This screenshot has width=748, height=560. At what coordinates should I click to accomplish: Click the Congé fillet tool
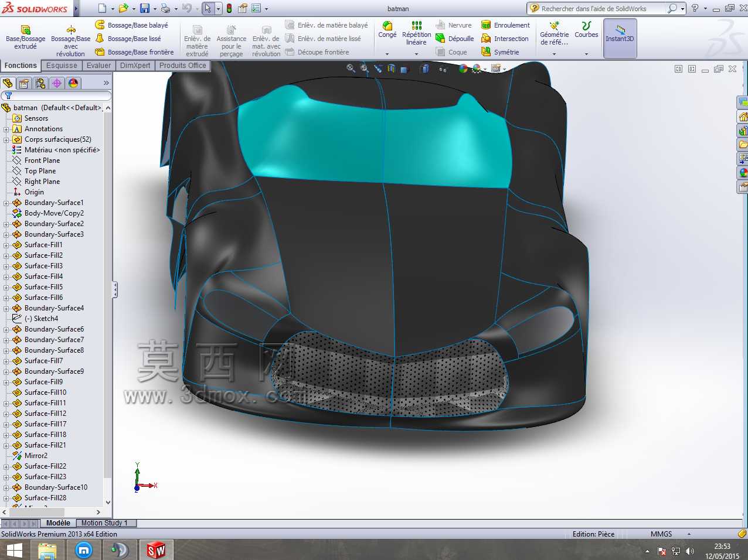(387, 29)
